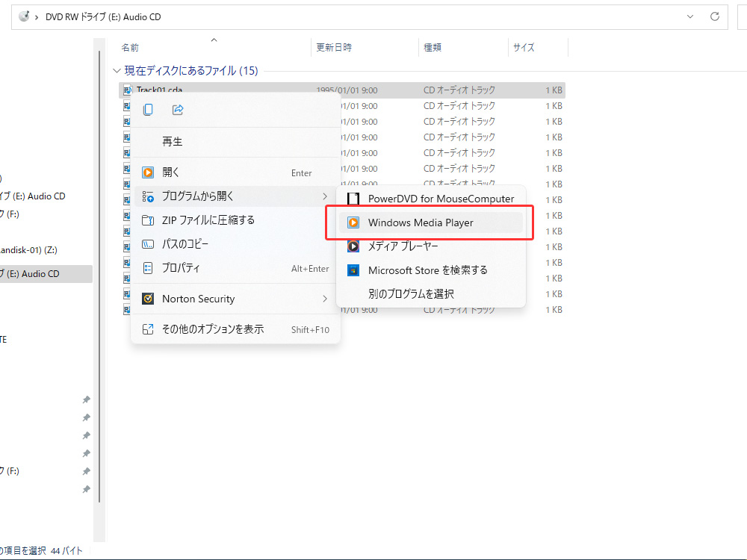This screenshot has width=747, height=560.
Task: Click the CD drive icon in address bar
Action: [24, 16]
